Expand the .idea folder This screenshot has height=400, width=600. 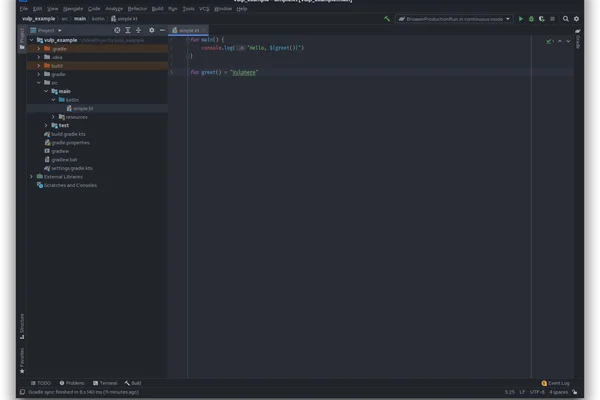(39, 57)
